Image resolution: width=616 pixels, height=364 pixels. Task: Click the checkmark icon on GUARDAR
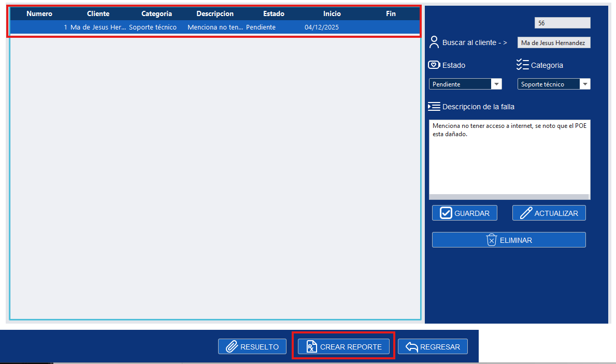(446, 213)
